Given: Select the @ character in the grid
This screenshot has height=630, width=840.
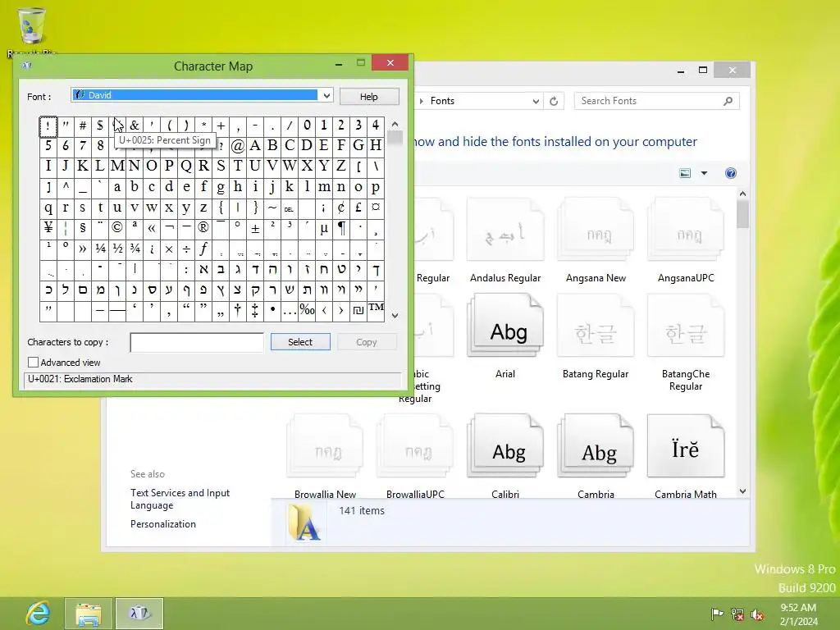Looking at the screenshot, I should 238,146.
